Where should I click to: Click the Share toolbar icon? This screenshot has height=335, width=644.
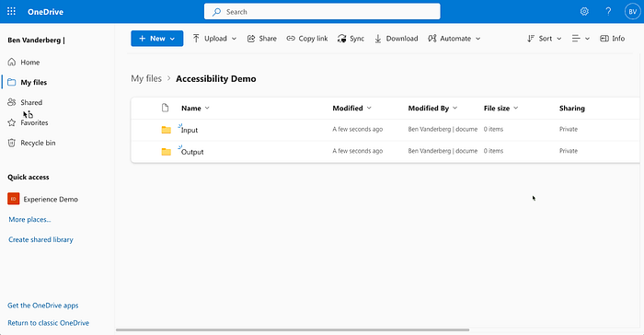tap(251, 39)
